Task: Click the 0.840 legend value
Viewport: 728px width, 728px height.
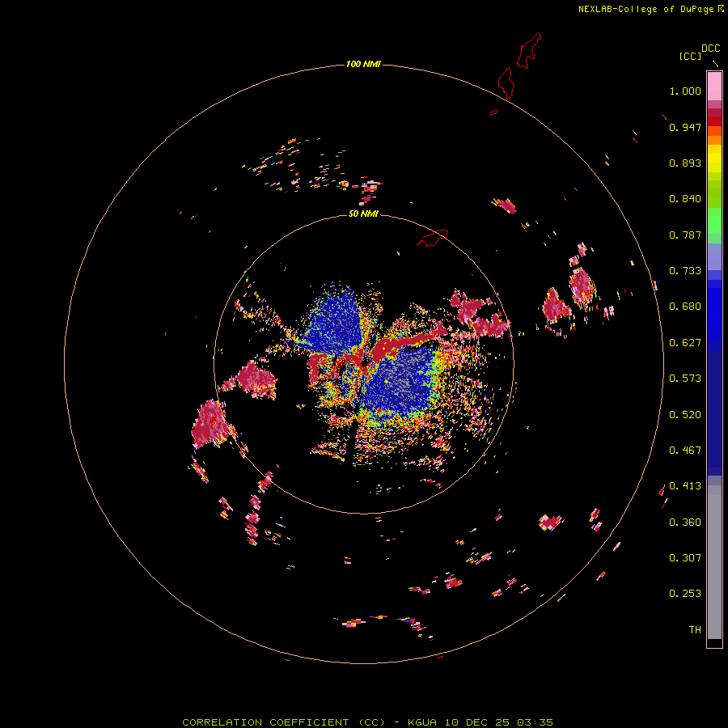Action: click(685, 199)
